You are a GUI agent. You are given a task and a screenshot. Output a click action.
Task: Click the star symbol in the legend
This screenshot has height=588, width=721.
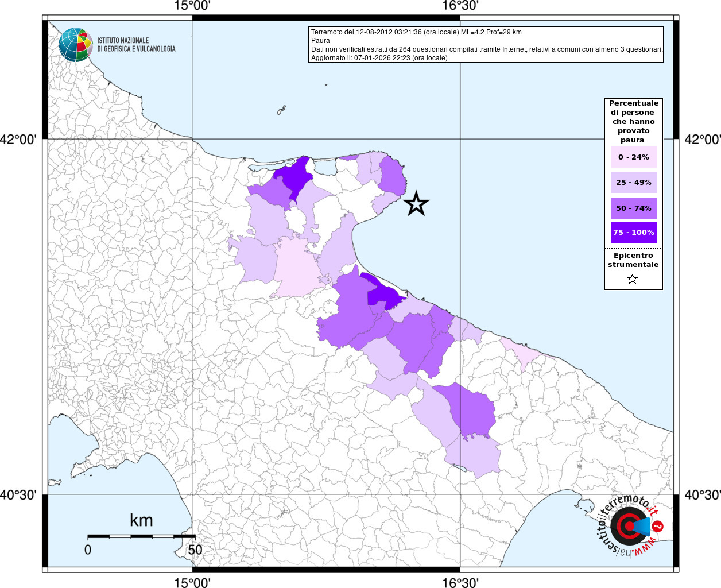[x=633, y=279]
